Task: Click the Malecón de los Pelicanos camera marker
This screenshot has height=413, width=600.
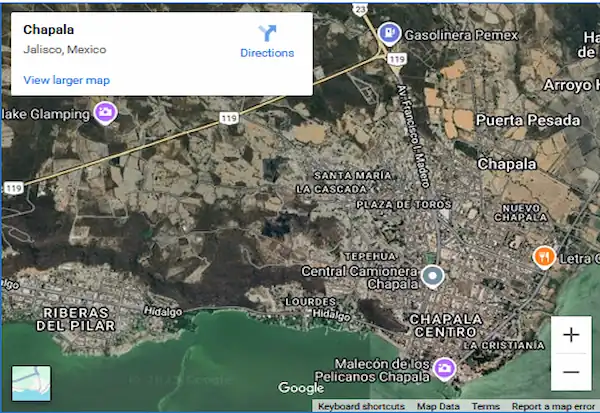Action: tap(444, 369)
